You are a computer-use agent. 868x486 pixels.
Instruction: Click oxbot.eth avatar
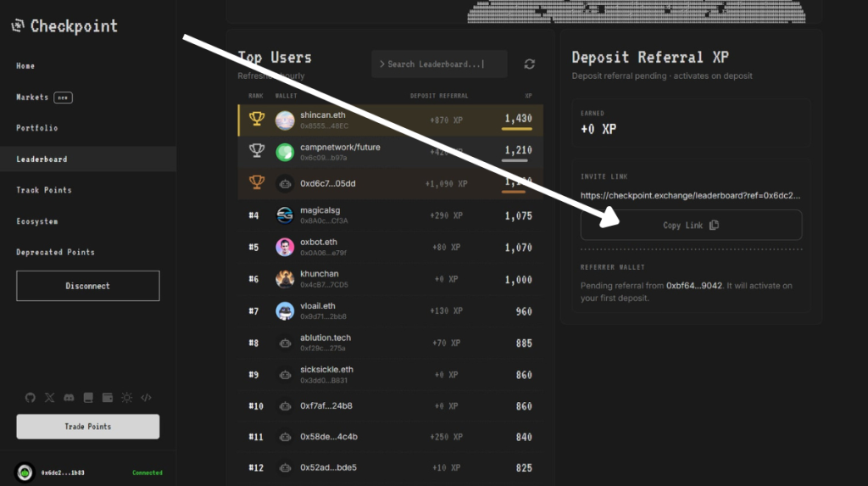tap(285, 247)
